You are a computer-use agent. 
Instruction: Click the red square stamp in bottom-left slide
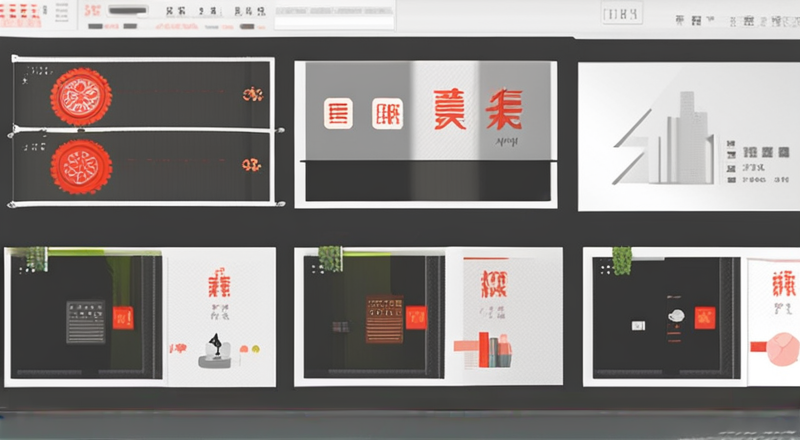[123, 318]
